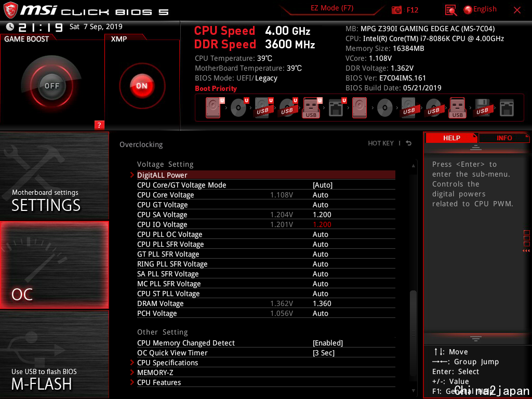532x399 pixels.
Task: Click the globe language icon beside English
Action: click(x=468, y=10)
